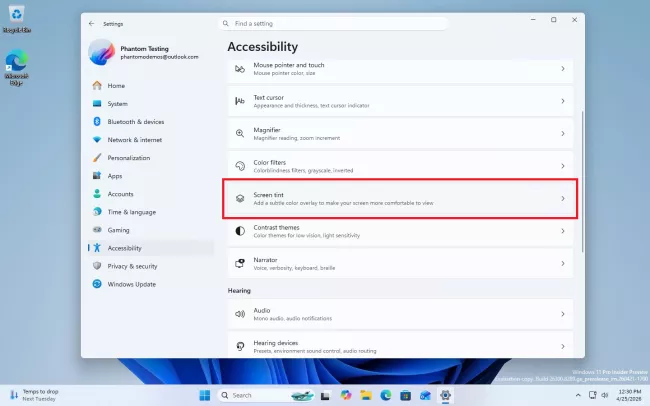
Task: Click the Screen tint layers icon
Action: (240, 199)
